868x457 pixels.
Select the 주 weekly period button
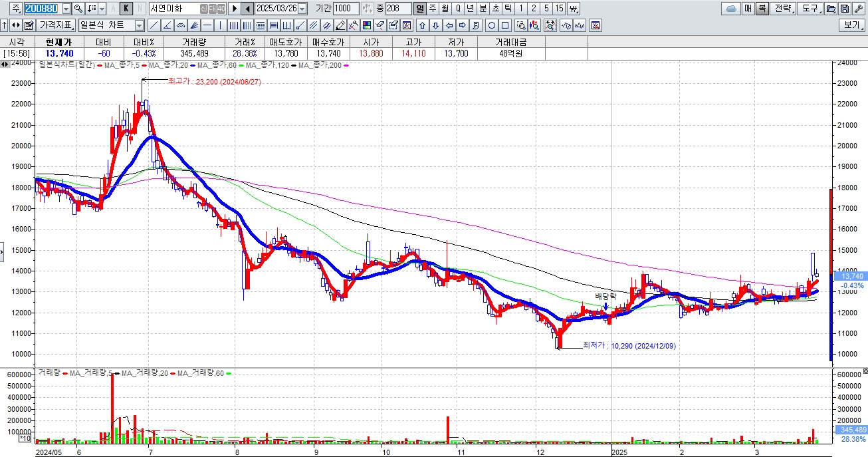[x=433, y=9]
